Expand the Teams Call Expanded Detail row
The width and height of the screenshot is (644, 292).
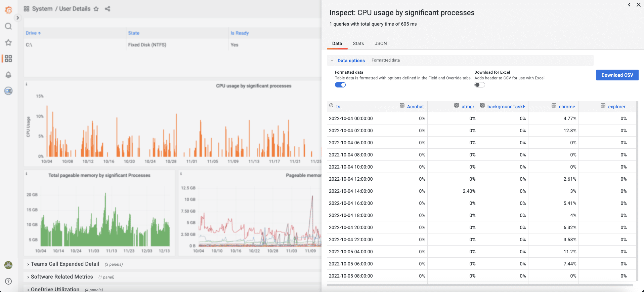pos(65,264)
